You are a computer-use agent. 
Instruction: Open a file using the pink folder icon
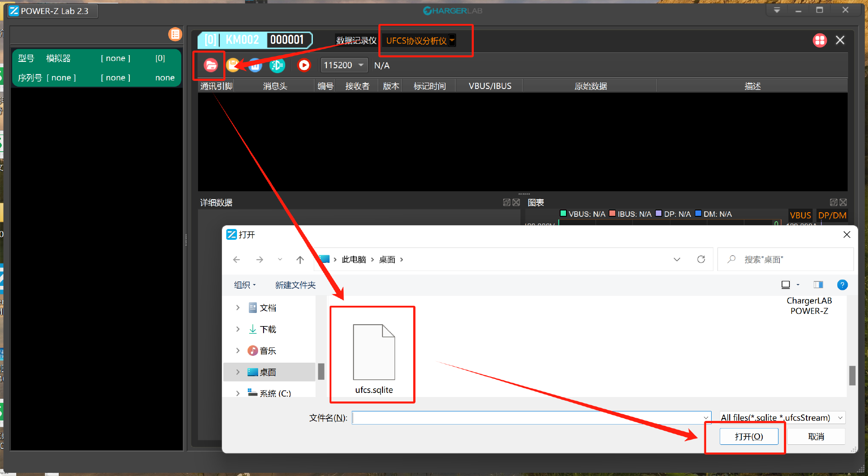point(211,65)
